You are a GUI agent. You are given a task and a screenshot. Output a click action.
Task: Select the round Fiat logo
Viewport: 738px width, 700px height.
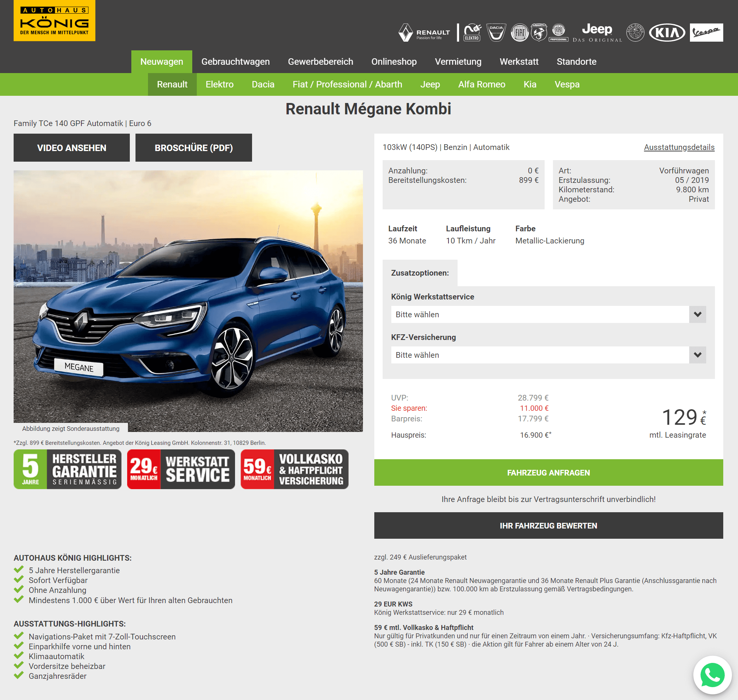tap(520, 33)
